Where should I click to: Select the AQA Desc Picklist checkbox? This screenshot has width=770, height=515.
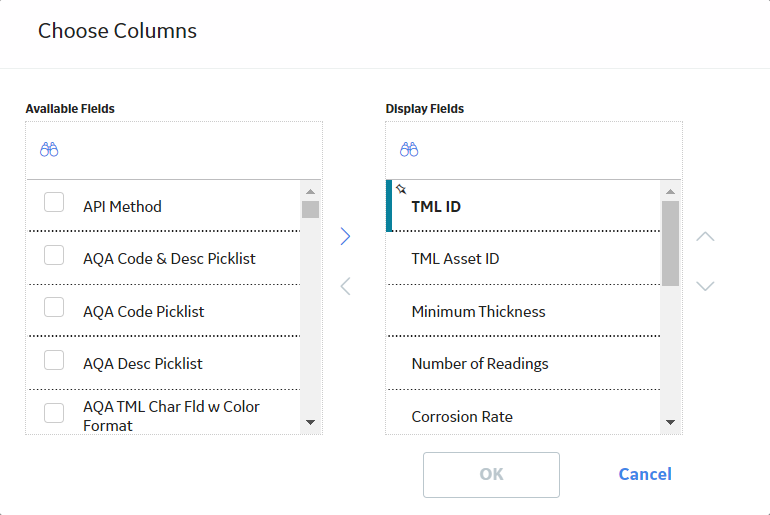54,360
